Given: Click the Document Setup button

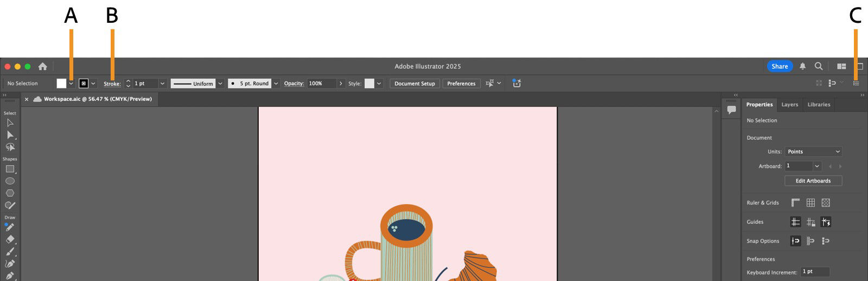Looking at the screenshot, I should [414, 84].
